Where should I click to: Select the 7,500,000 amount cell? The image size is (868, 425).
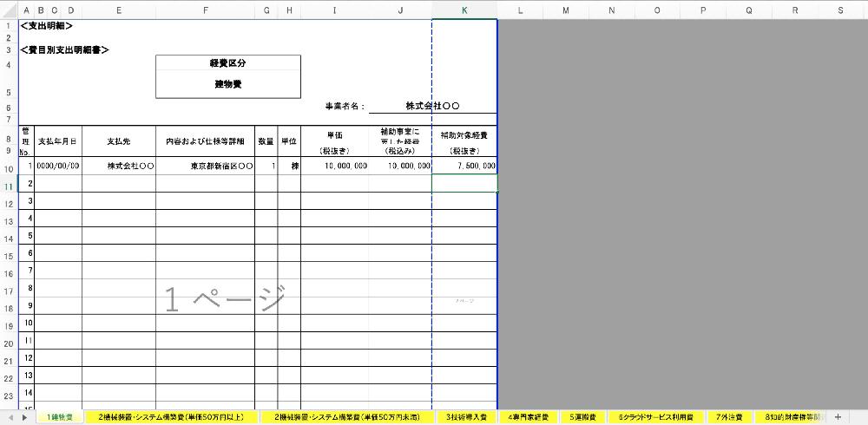(464, 166)
